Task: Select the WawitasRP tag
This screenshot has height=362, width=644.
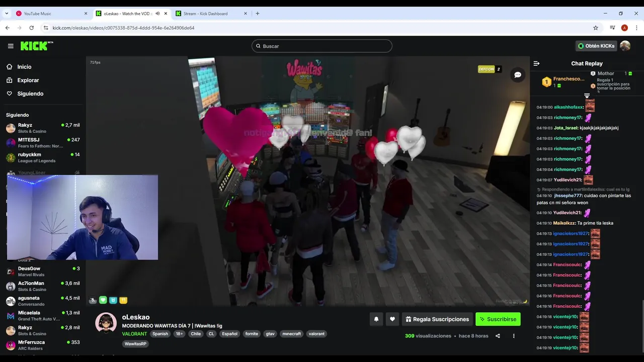Action: click(135, 344)
